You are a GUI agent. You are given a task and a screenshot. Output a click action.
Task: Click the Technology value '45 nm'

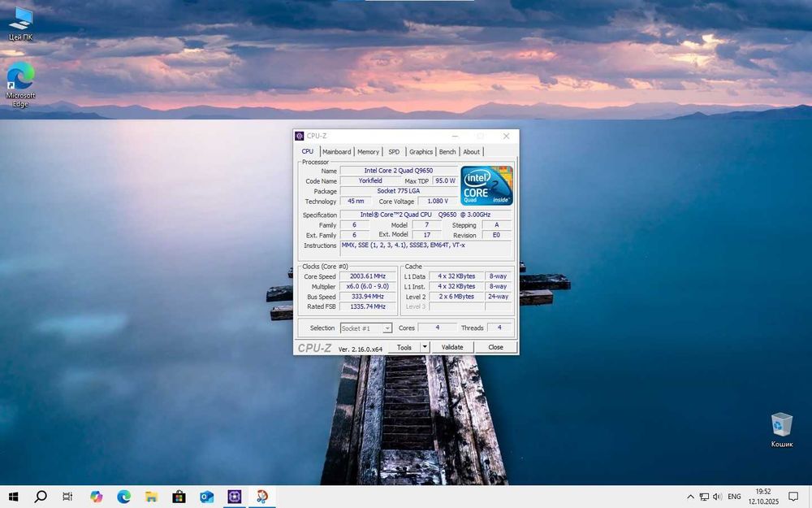point(356,201)
